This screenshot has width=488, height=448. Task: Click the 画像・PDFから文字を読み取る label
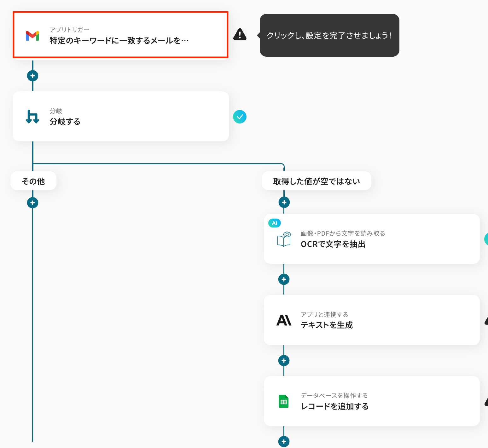coord(343,233)
